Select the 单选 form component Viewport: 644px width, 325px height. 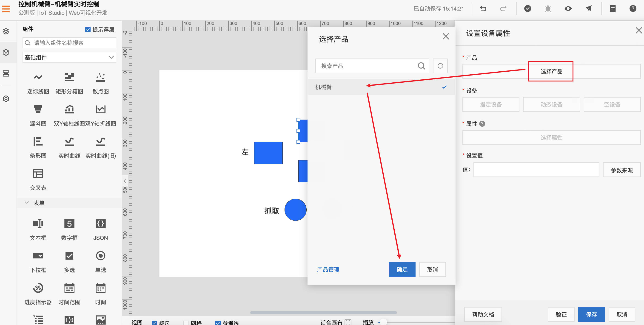coord(100,262)
